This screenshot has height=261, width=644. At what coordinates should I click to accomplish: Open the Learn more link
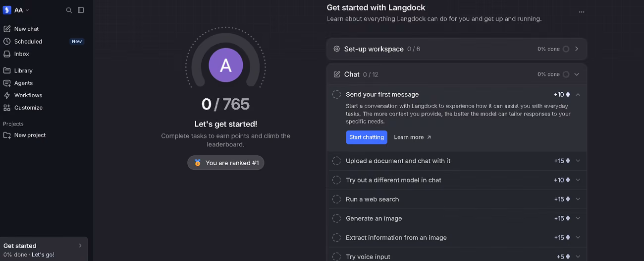click(413, 137)
